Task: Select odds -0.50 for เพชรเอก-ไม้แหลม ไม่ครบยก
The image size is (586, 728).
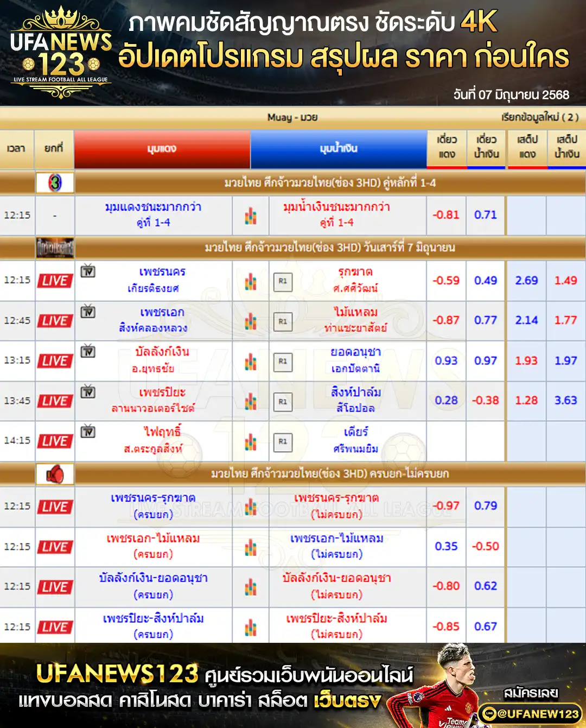Action: (x=486, y=546)
